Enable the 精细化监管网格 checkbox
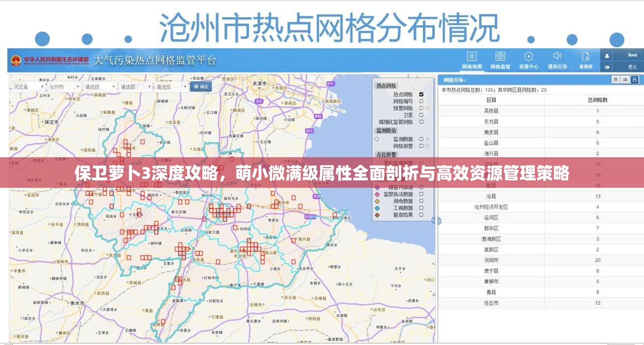This screenshot has height=345, width=644. [421, 122]
